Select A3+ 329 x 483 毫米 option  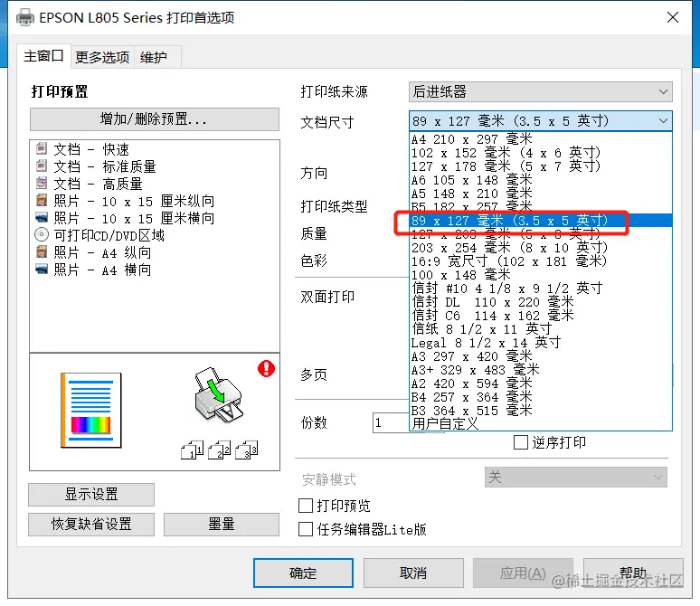coord(541,370)
